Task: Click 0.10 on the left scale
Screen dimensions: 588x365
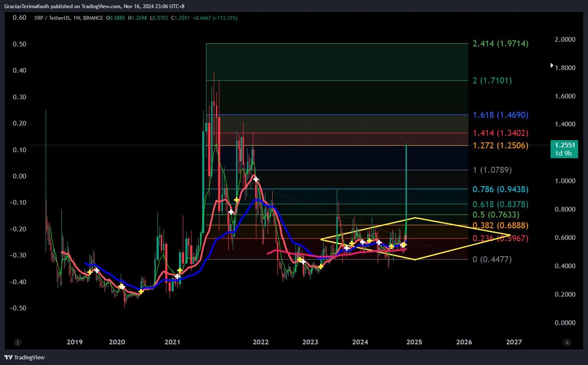Action: 19,150
